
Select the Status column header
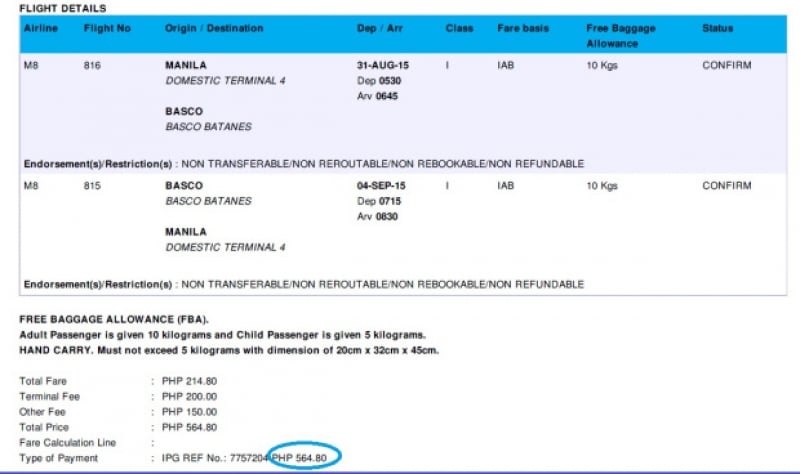[x=717, y=28]
